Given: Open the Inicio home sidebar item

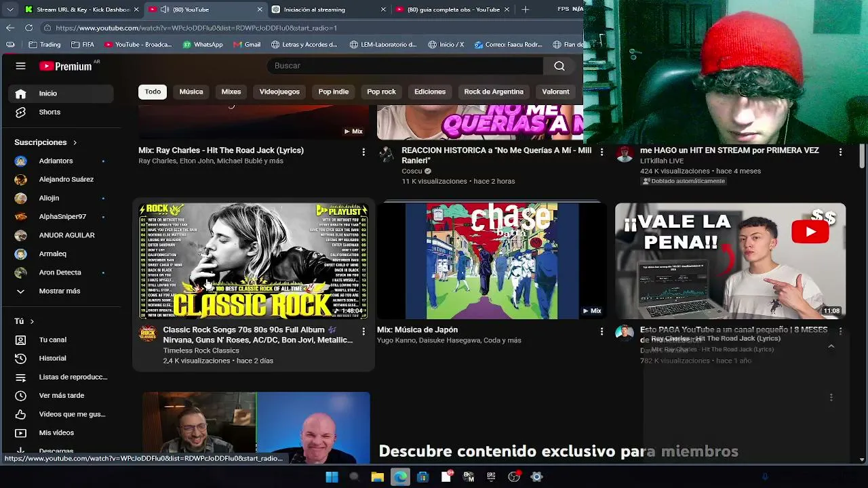Looking at the screenshot, I should tap(61, 94).
